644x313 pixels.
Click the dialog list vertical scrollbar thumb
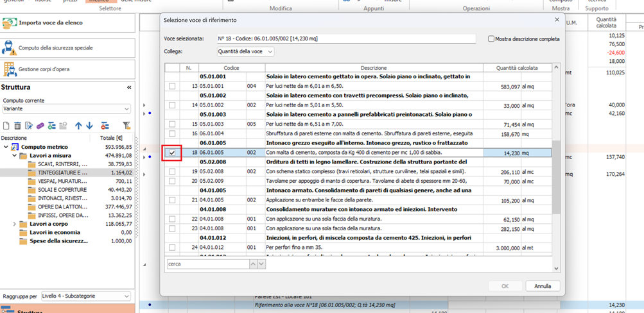pos(556,177)
